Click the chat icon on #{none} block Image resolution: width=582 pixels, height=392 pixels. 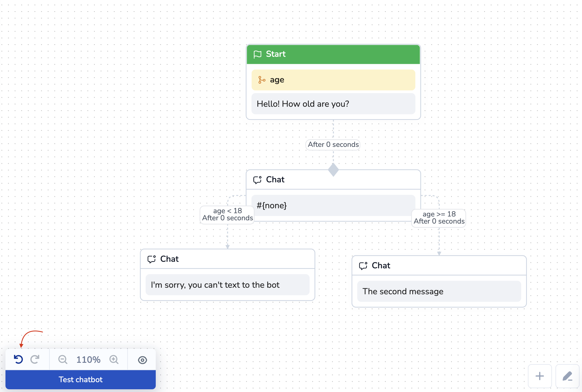click(x=257, y=180)
